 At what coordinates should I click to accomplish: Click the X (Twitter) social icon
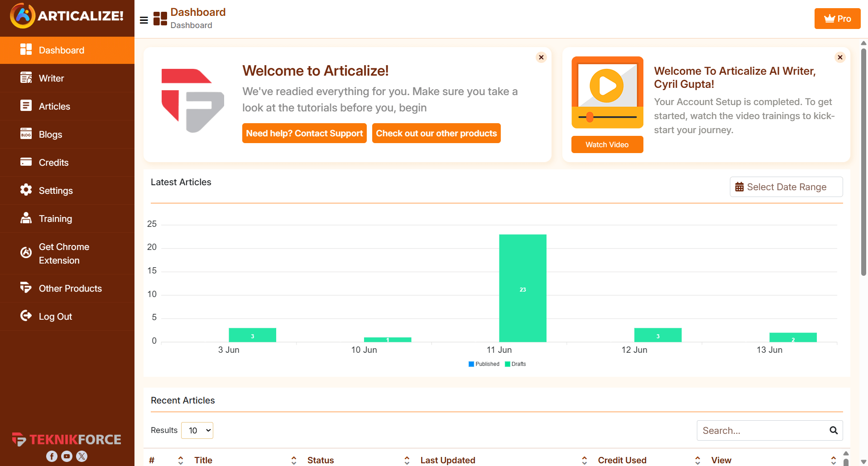[x=82, y=456]
